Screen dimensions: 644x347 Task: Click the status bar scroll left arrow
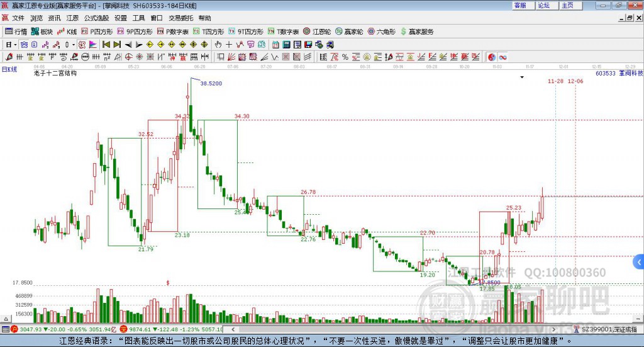coord(233,329)
